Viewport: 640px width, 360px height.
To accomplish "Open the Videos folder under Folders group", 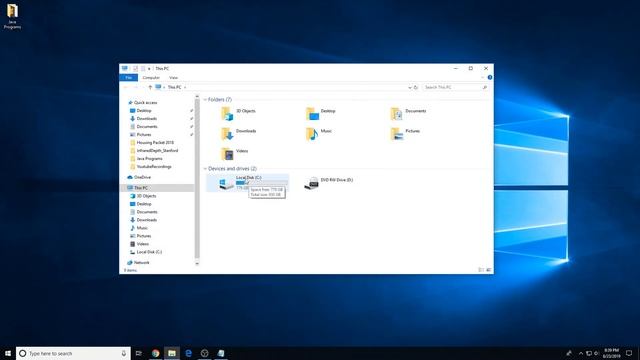I will 234,153.
